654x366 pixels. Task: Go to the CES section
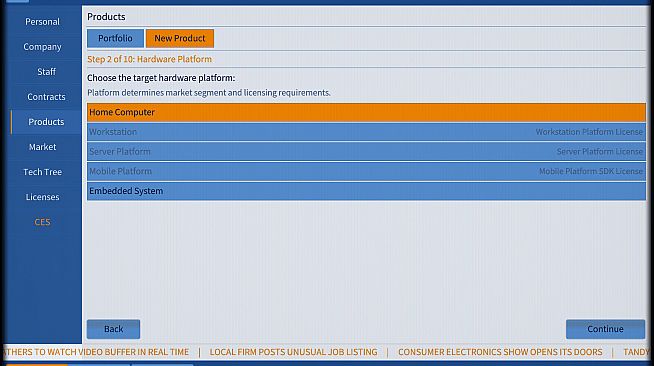click(x=42, y=222)
